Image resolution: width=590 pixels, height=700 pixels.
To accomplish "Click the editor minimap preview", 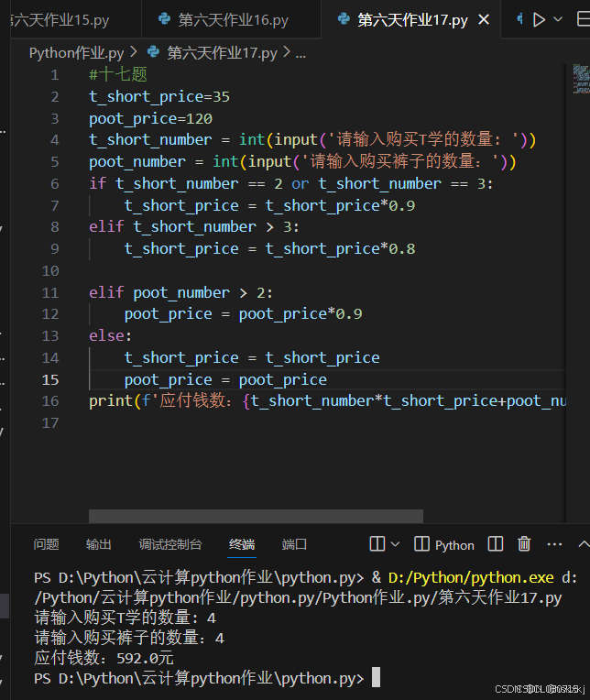I will (x=581, y=79).
